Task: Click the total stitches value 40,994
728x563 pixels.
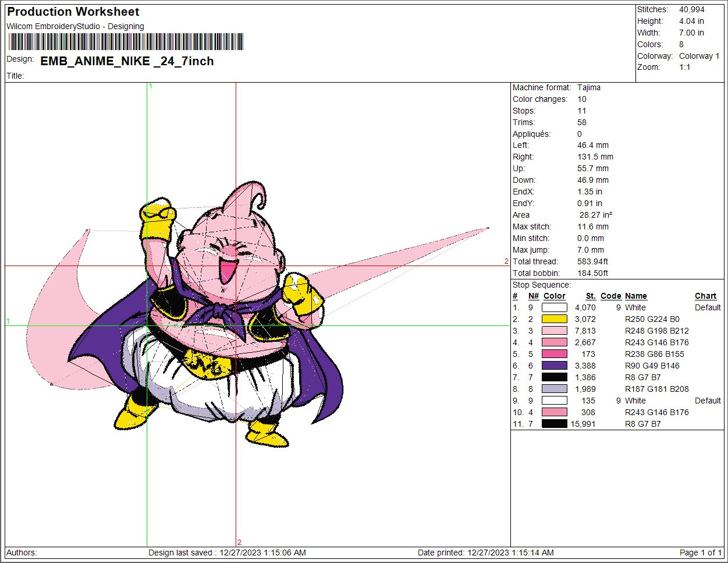Action: tap(691, 9)
